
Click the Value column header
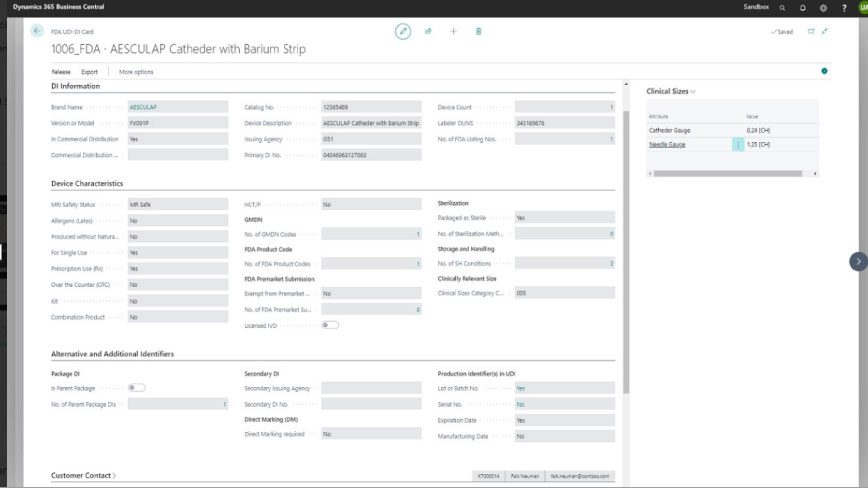[752, 116]
